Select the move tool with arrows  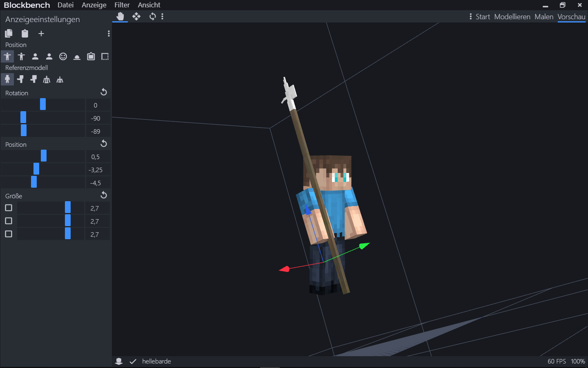(x=136, y=16)
